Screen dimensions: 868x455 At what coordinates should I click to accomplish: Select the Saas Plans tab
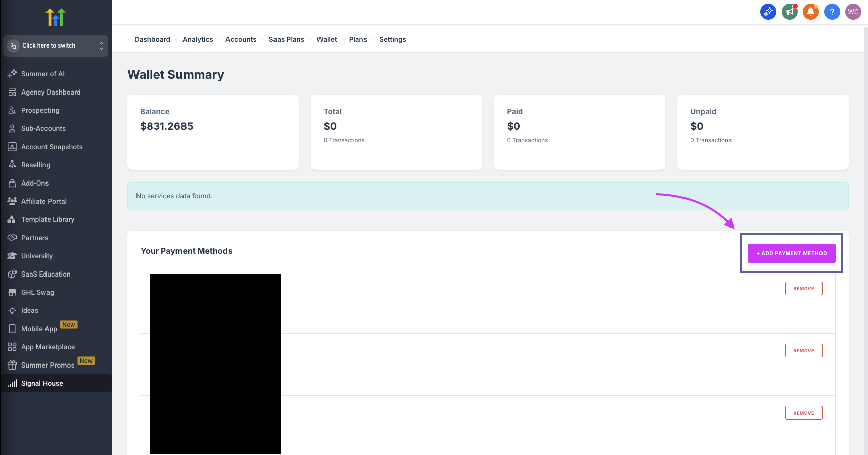[287, 39]
